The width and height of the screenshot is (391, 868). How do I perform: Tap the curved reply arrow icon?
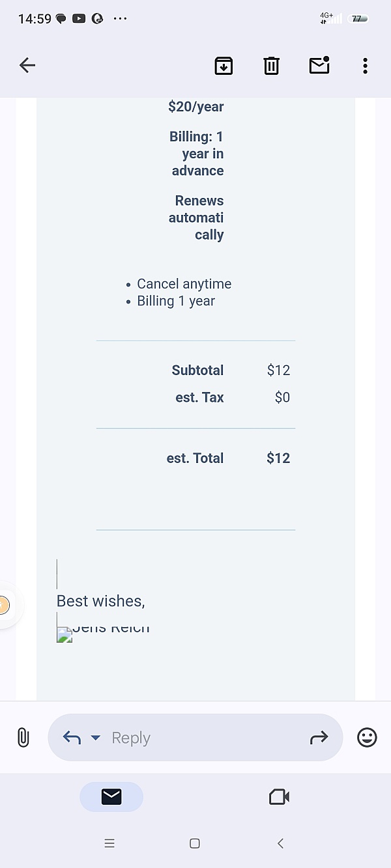pos(72,738)
